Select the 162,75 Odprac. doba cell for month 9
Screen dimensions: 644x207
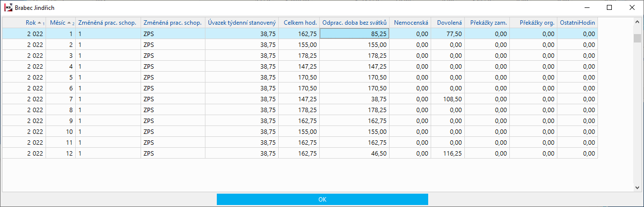click(x=354, y=121)
